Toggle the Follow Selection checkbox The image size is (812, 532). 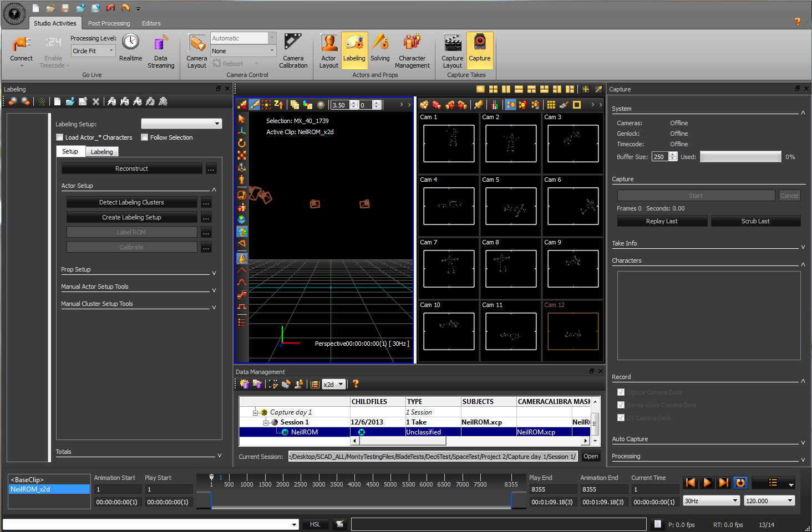tap(145, 137)
